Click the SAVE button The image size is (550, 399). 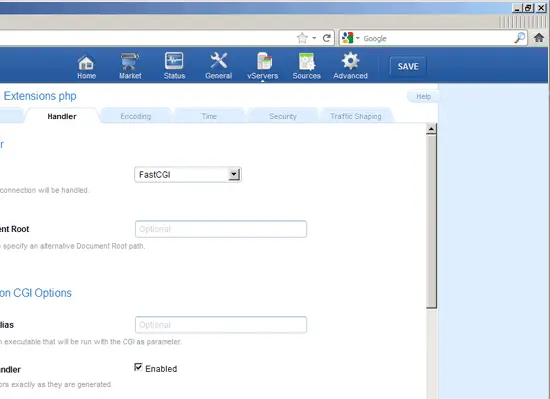pos(408,66)
